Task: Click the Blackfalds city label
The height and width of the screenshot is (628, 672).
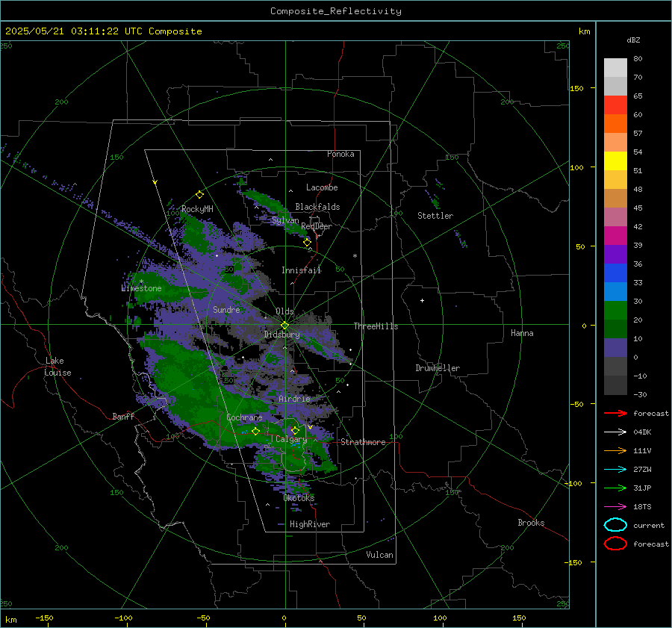Action: 317,207
